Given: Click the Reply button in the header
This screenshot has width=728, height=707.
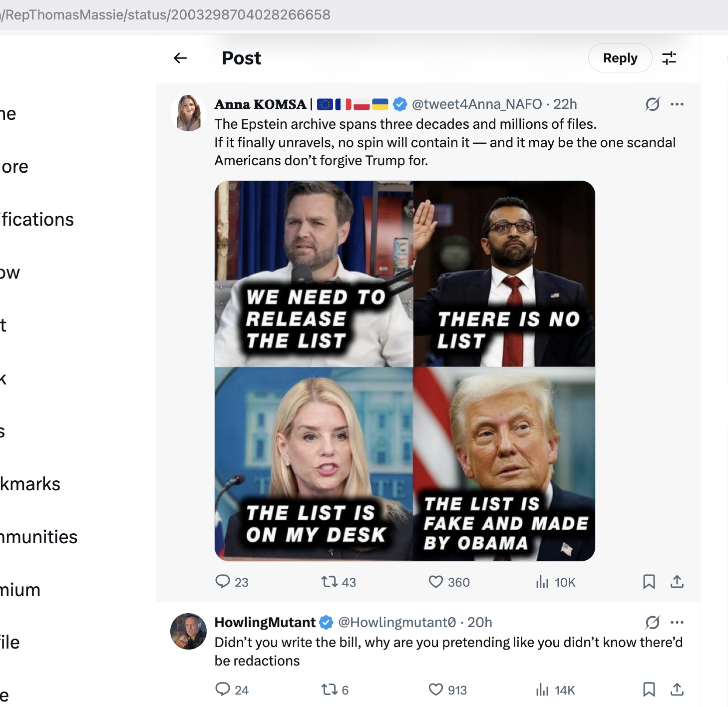Looking at the screenshot, I should (x=620, y=58).
